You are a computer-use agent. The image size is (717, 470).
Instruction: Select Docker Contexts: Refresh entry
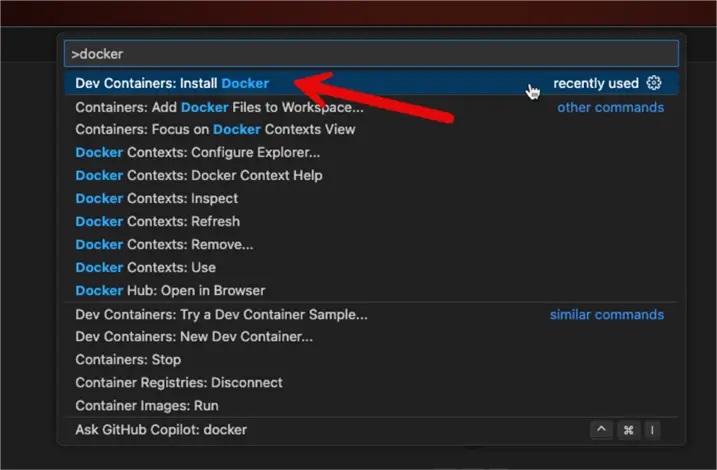[x=371, y=221]
